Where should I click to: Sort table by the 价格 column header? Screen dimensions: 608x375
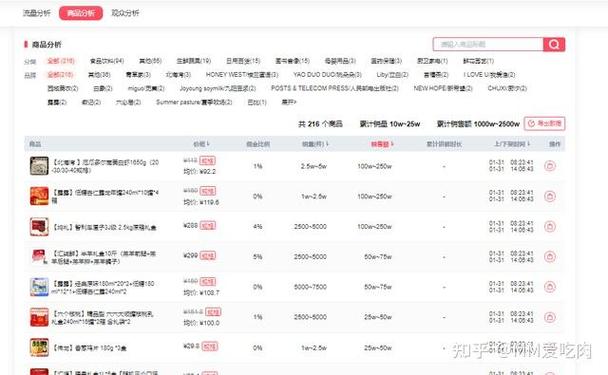[202, 144]
